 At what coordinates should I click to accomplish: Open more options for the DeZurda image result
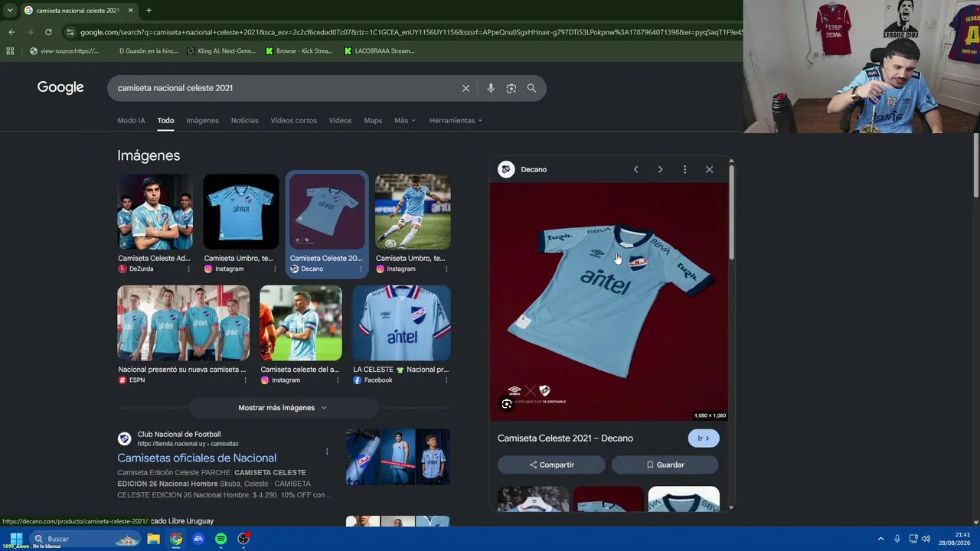(189, 269)
